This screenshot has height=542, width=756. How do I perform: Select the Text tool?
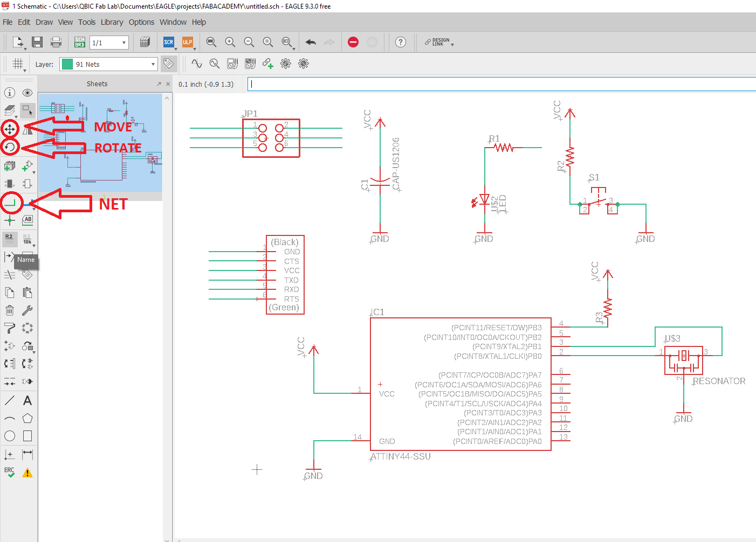point(28,400)
